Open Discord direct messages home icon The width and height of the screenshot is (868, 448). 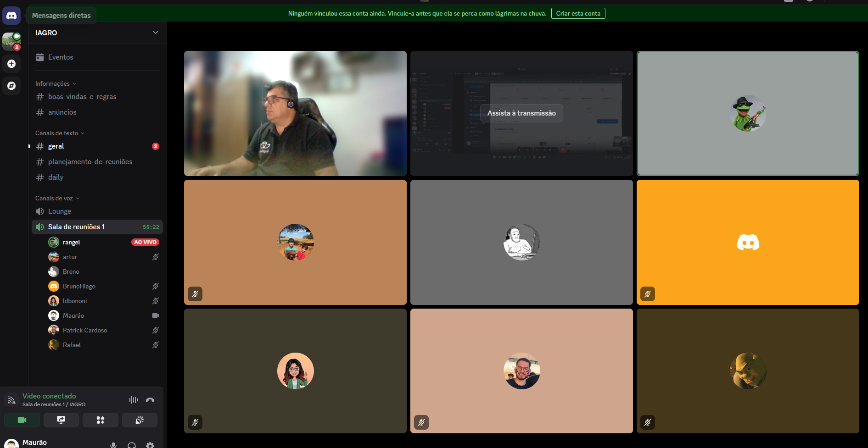coord(11,16)
